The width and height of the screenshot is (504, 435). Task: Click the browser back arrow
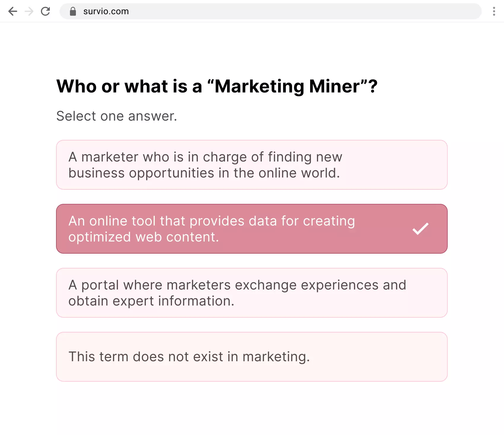coord(12,11)
